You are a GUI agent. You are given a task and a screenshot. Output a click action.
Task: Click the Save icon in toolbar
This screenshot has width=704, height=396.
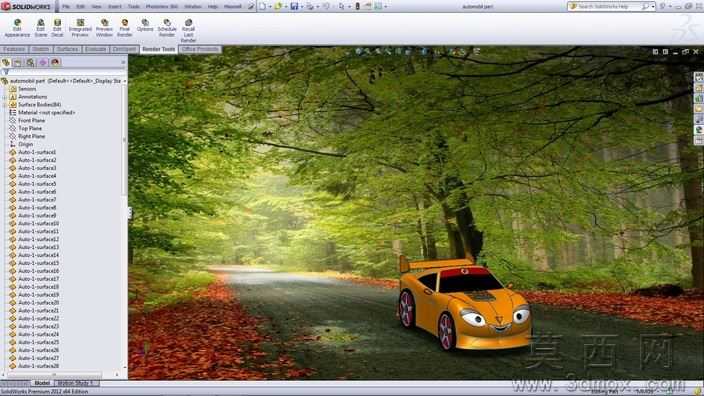294,6
